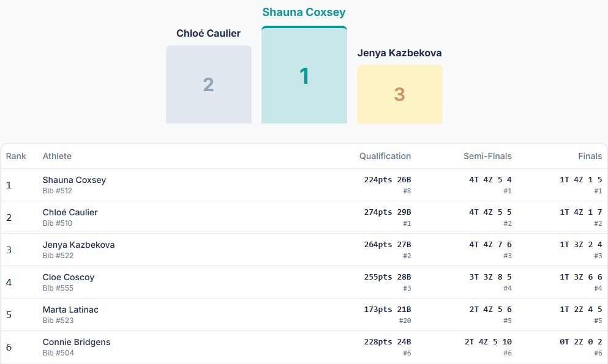Open Chloé Caulier's table row name
Image resolution: width=608 pixels, height=364 pixels.
pos(70,212)
